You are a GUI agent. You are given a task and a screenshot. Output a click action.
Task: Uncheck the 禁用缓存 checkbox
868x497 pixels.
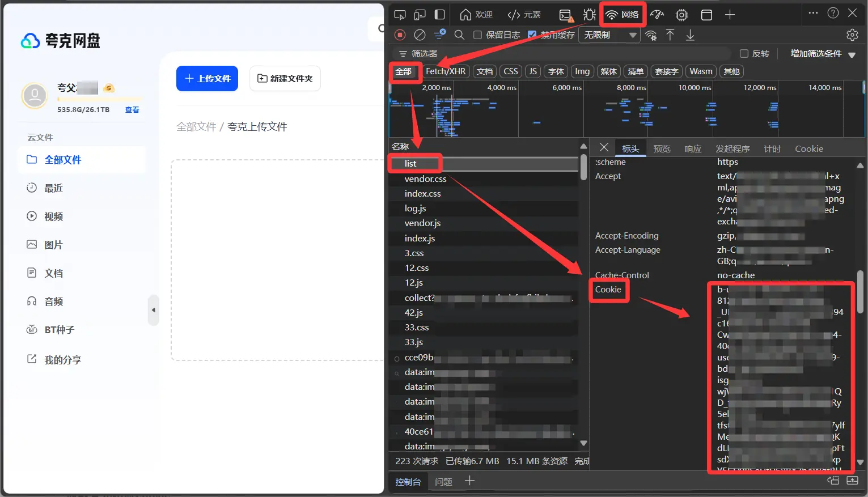[x=532, y=35]
